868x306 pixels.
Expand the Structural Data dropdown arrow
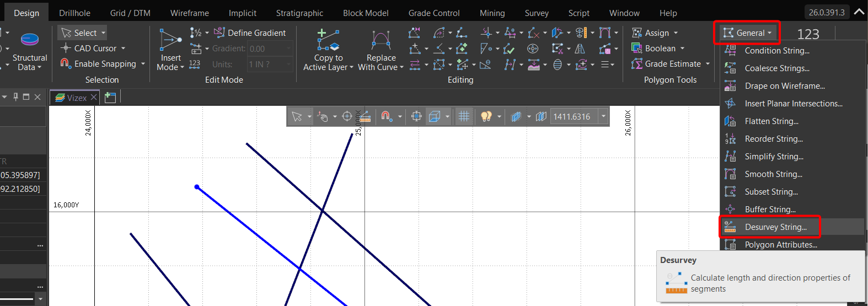click(40, 67)
